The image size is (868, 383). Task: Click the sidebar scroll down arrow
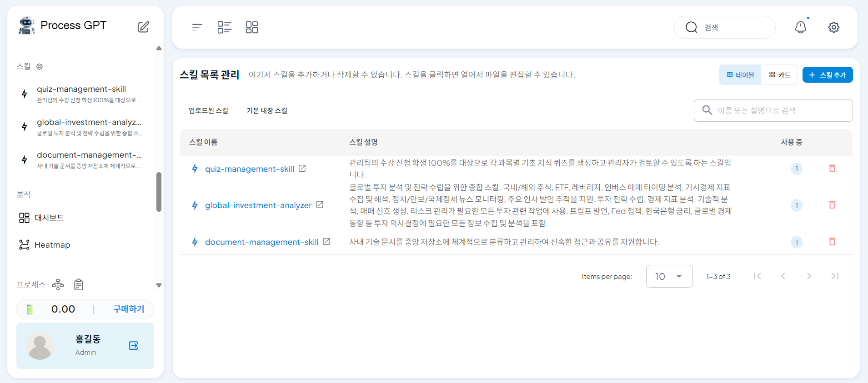(159, 285)
